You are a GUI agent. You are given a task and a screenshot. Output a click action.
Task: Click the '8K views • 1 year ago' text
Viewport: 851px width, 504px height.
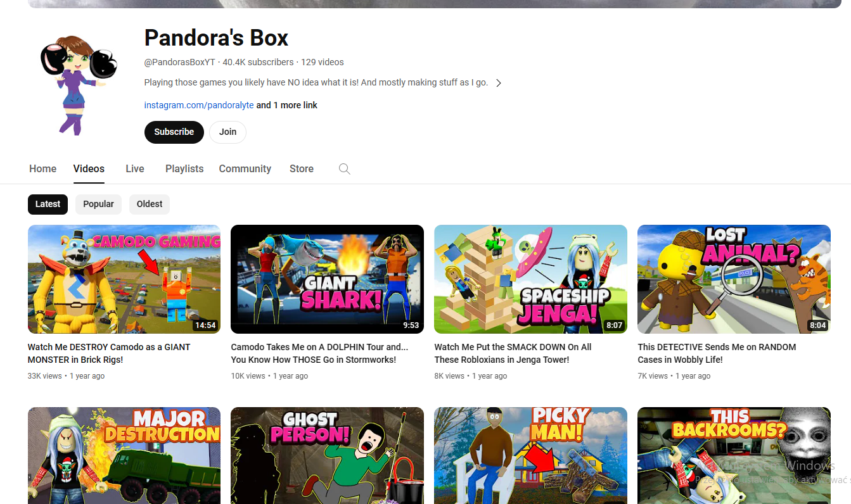471,376
